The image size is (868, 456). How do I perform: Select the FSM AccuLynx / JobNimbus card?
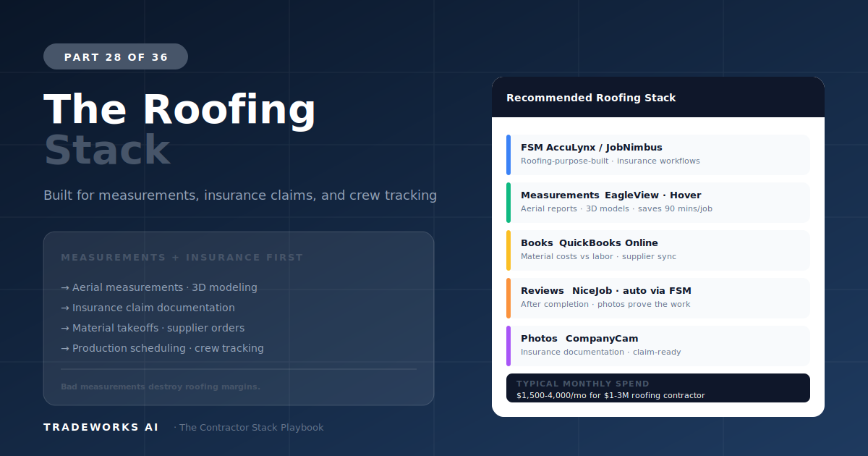(x=658, y=155)
